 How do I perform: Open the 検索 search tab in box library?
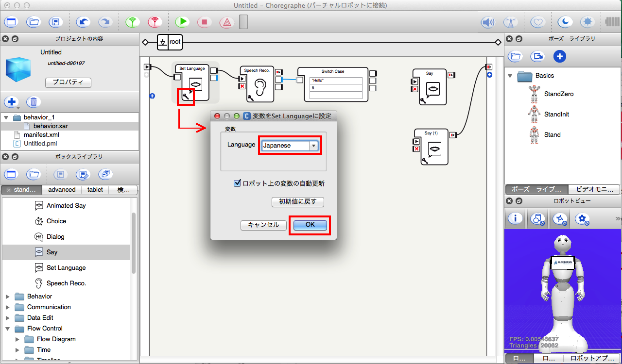[123, 190]
